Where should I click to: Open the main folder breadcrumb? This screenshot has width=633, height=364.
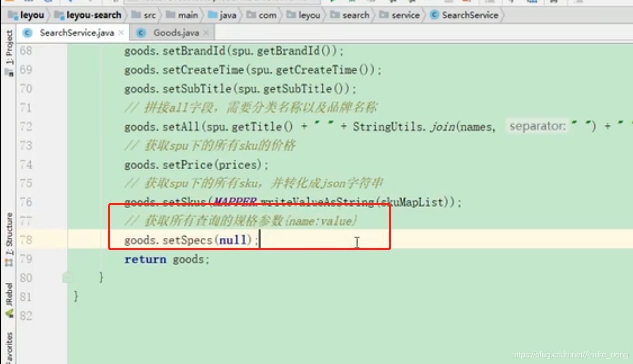(182, 15)
